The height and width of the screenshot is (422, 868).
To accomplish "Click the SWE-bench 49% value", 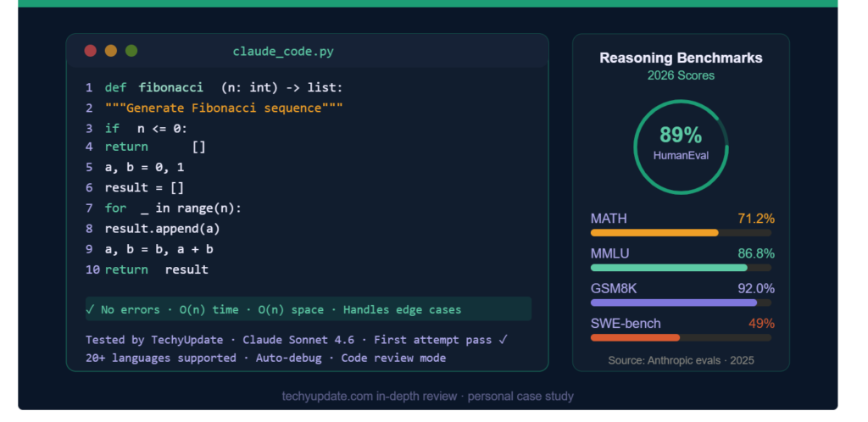I will (x=761, y=323).
